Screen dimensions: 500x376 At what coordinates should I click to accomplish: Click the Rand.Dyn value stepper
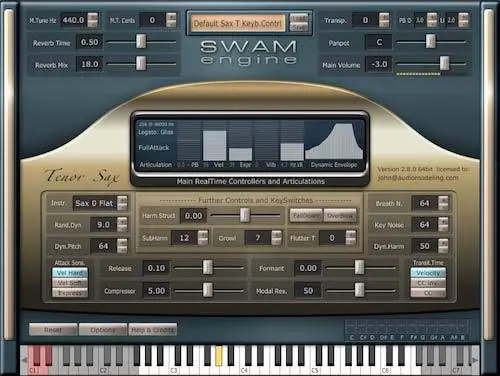[x=122, y=225]
